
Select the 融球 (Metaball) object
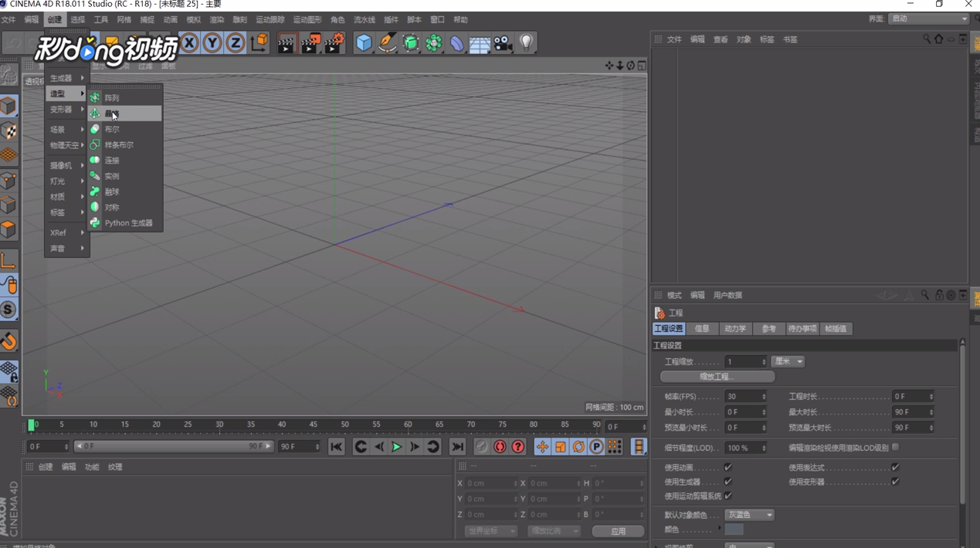(x=124, y=191)
